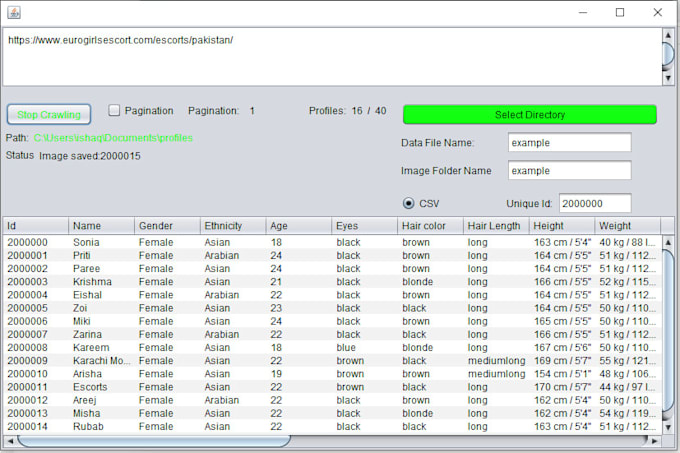Click the Weight column header

click(628, 226)
